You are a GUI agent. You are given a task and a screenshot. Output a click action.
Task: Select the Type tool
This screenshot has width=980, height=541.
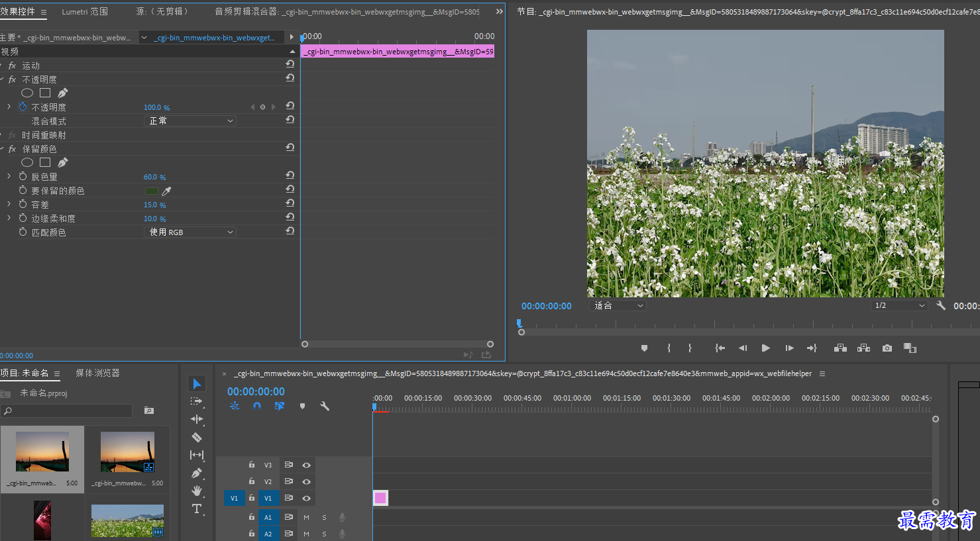tap(197, 509)
